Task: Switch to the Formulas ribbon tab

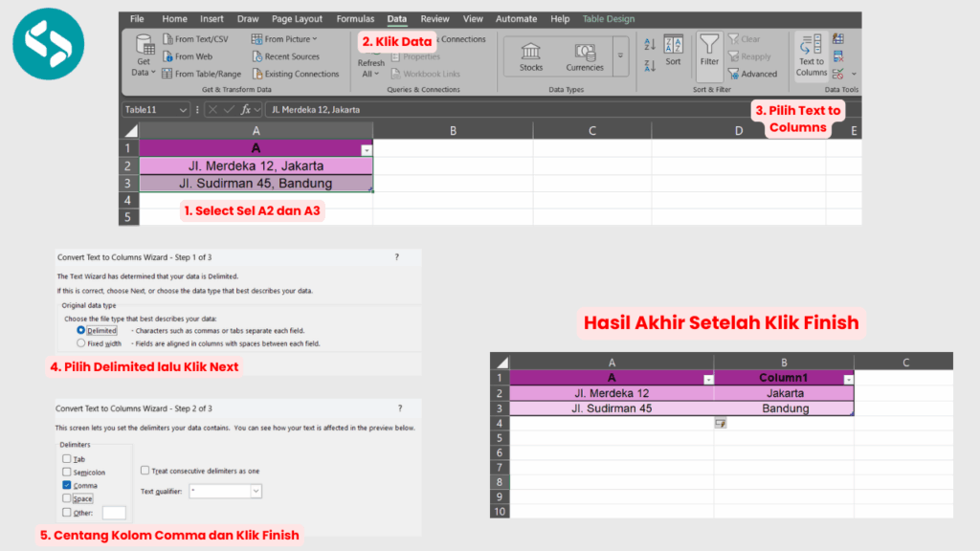Action: pyautogui.click(x=355, y=18)
